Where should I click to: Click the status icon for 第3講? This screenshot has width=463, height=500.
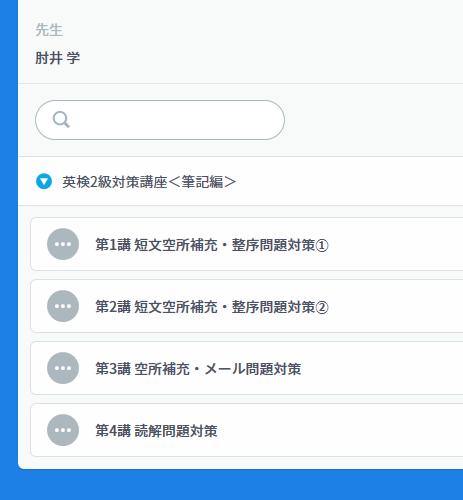pyautogui.click(x=63, y=368)
